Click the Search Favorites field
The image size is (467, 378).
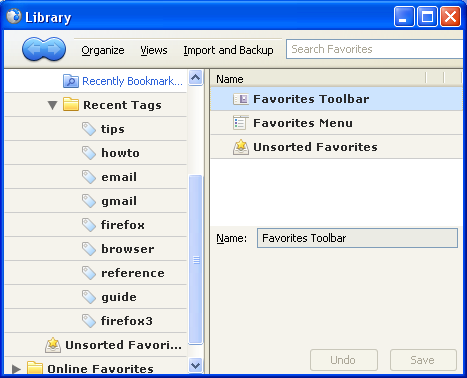click(x=375, y=49)
